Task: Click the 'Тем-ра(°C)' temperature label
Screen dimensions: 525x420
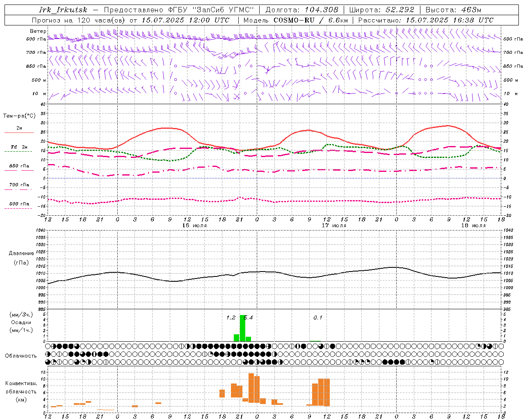Action: pos(19,116)
